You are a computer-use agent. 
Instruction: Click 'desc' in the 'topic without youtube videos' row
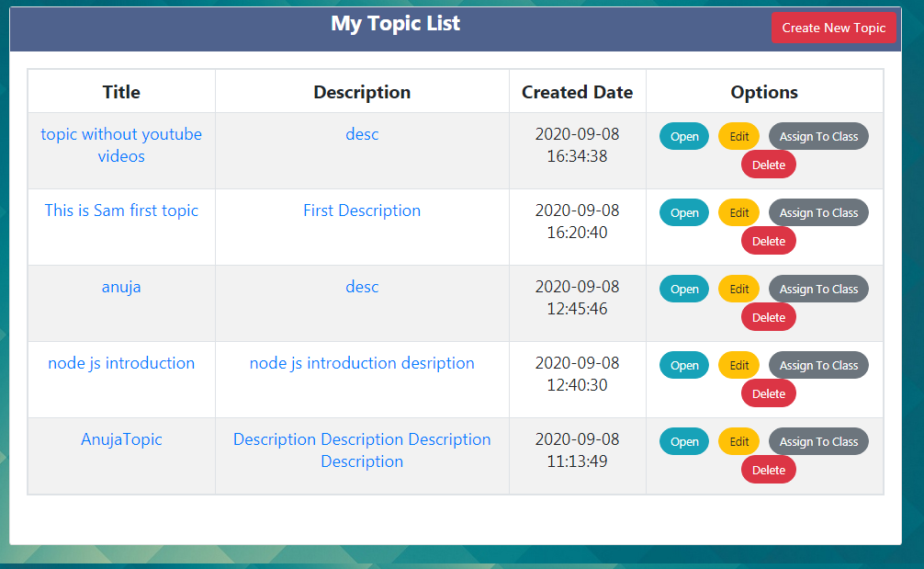click(362, 134)
